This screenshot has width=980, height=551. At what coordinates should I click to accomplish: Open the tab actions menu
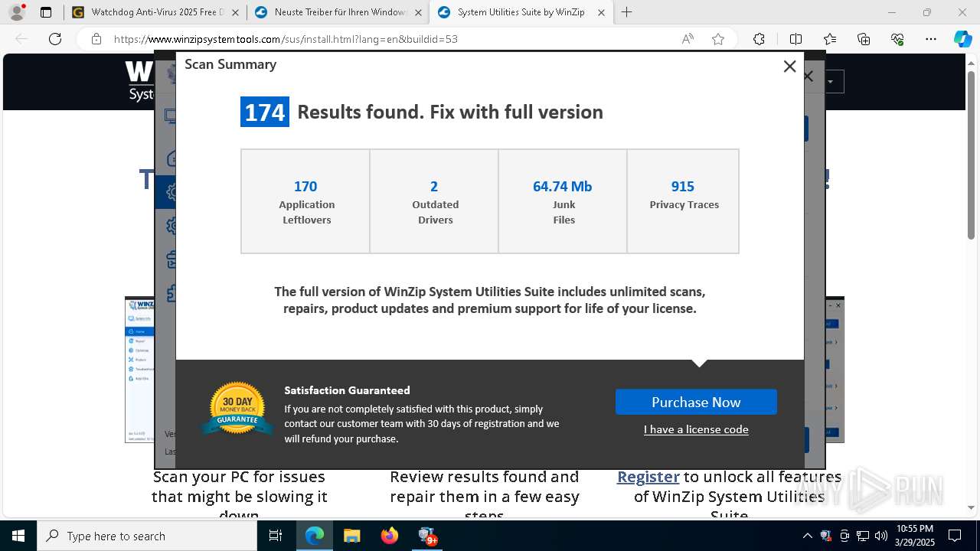tap(46, 12)
